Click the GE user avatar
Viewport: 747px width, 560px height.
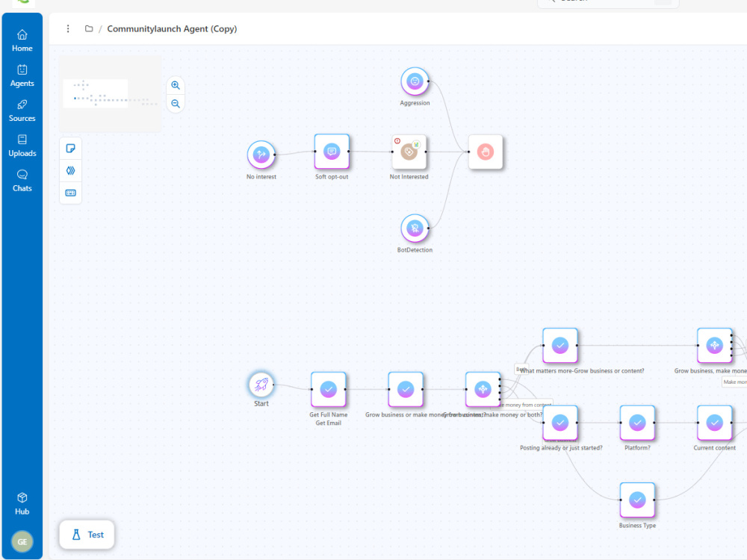coord(22,541)
